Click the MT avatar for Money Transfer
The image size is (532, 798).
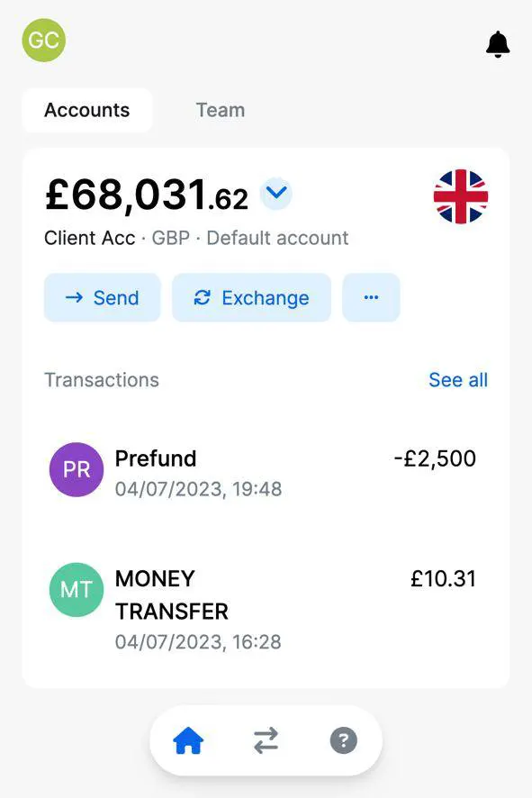pyautogui.click(x=77, y=589)
